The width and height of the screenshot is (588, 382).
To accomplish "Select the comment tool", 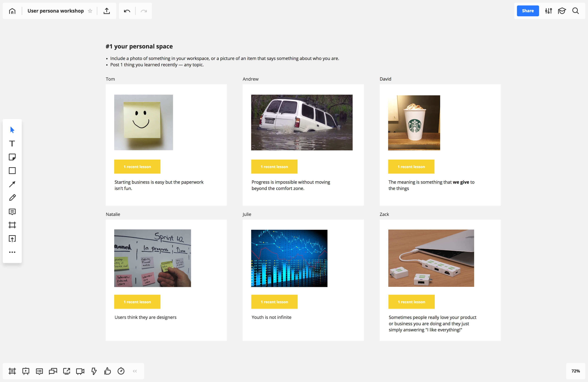I will pyautogui.click(x=12, y=211).
